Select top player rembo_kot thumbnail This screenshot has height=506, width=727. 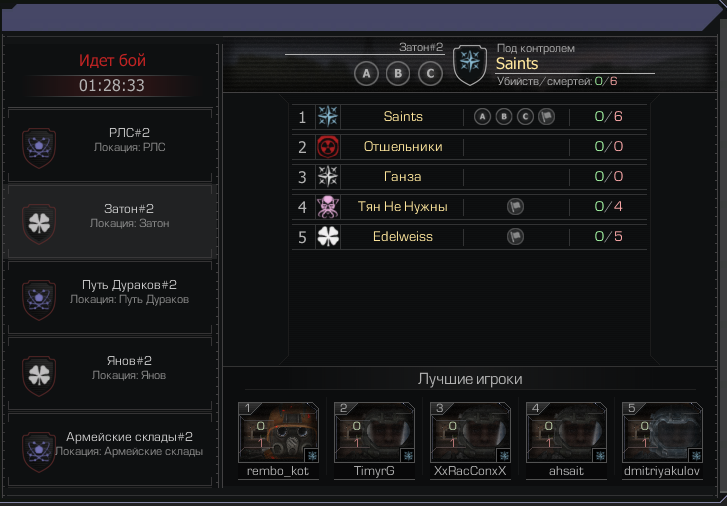(x=278, y=432)
